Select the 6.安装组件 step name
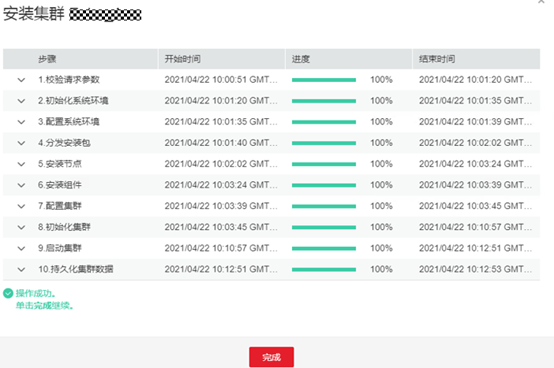The width and height of the screenshot is (554, 368). coord(60,185)
